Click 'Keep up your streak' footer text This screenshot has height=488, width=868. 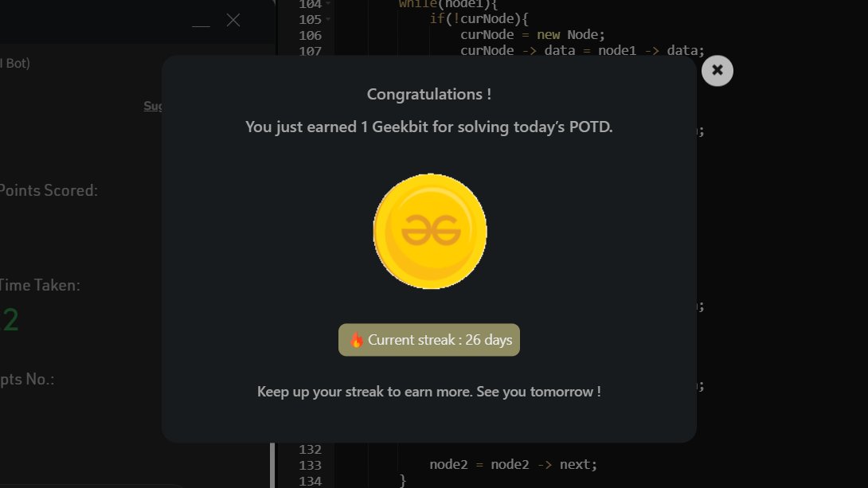429,392
